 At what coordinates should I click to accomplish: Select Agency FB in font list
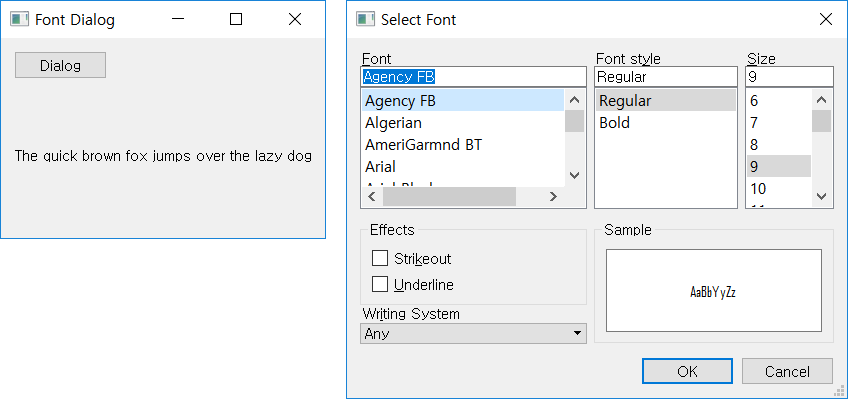[463, 101]
